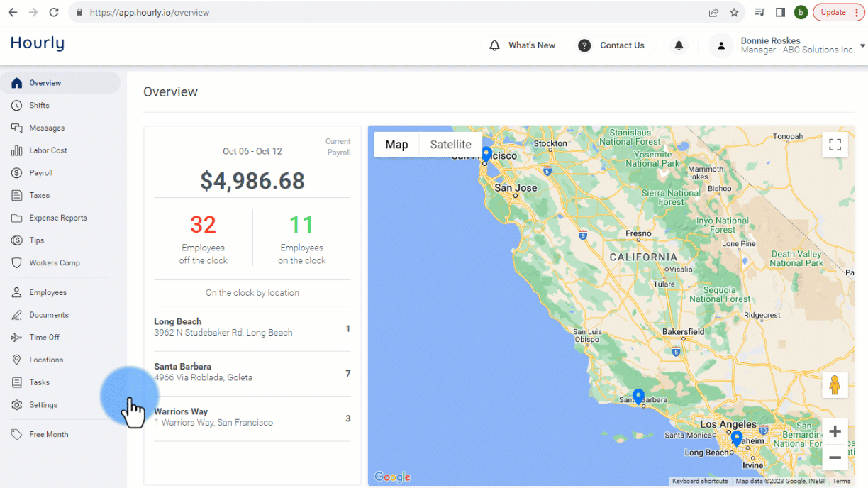Click the Google logo on map

click(392, 477)
